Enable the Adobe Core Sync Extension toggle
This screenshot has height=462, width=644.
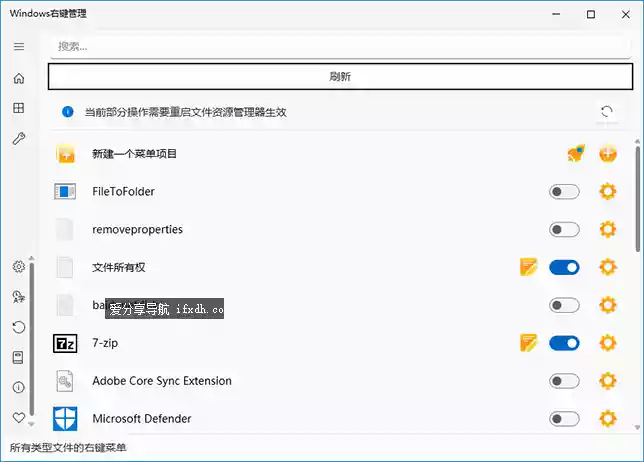pyautogui.click(x=564, y=381)
